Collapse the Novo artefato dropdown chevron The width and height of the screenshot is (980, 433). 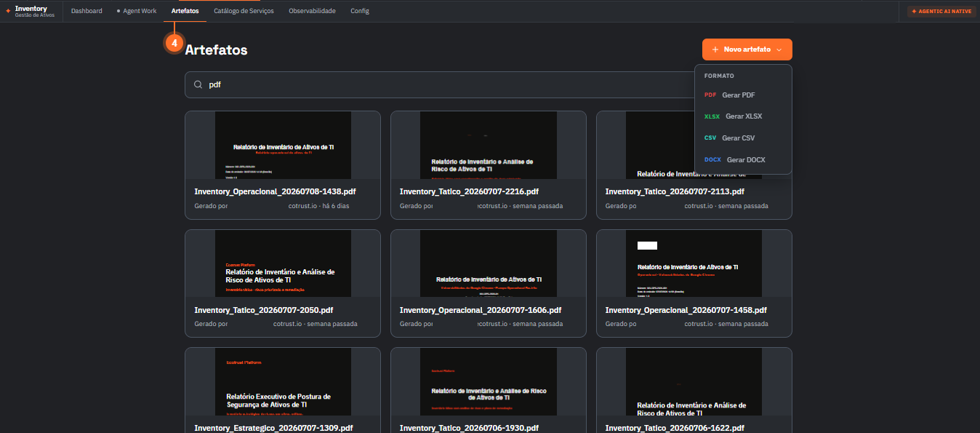779,49
